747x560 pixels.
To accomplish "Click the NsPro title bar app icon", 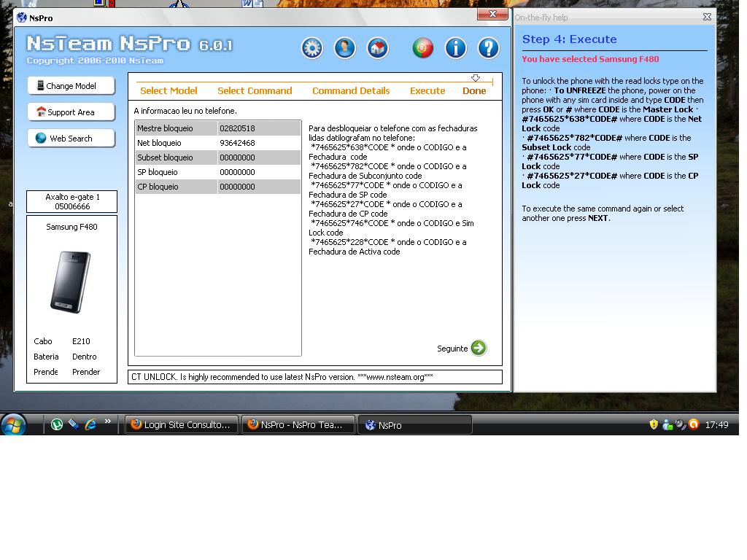I will coord(22,18).
